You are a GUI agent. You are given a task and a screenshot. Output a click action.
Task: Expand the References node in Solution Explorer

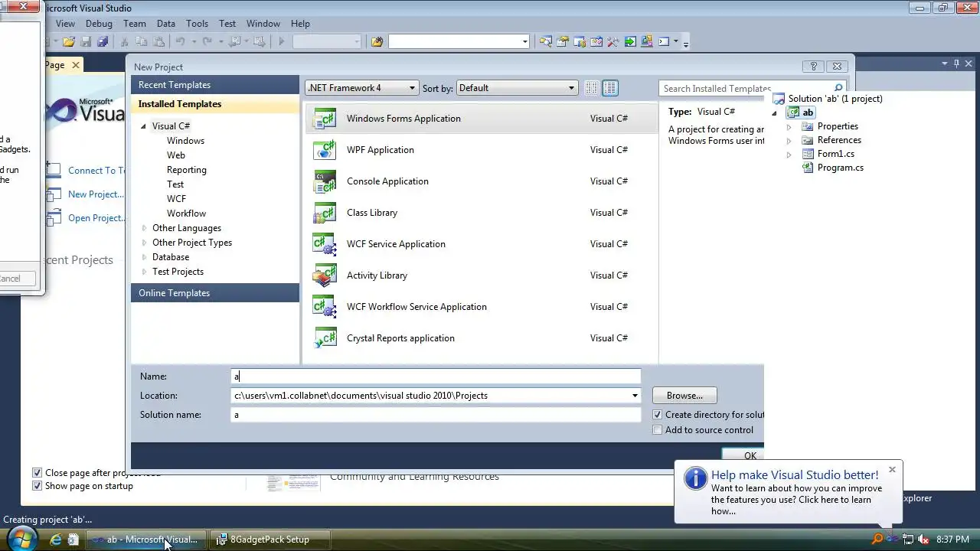point(789,141)
